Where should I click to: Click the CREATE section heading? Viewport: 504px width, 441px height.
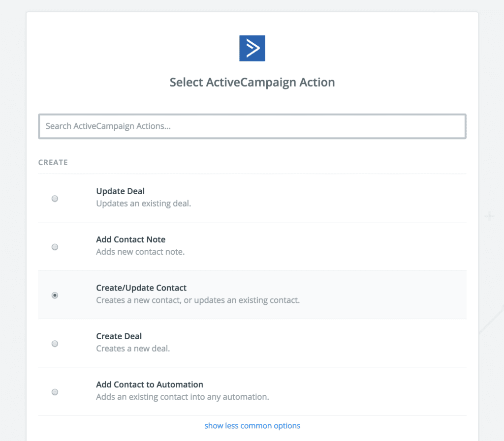(x=53, y=162)
